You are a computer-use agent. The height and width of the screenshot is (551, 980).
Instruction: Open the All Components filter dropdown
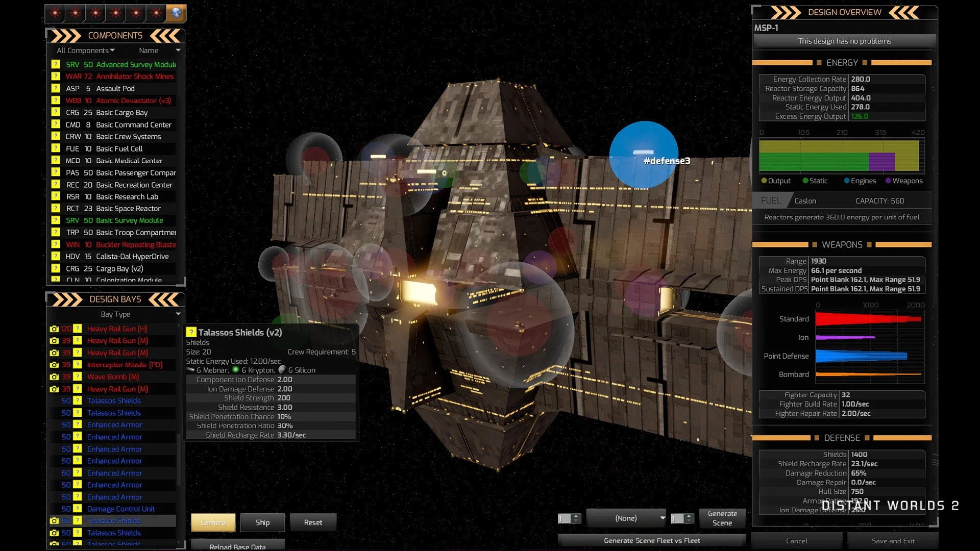coord(85,51)
